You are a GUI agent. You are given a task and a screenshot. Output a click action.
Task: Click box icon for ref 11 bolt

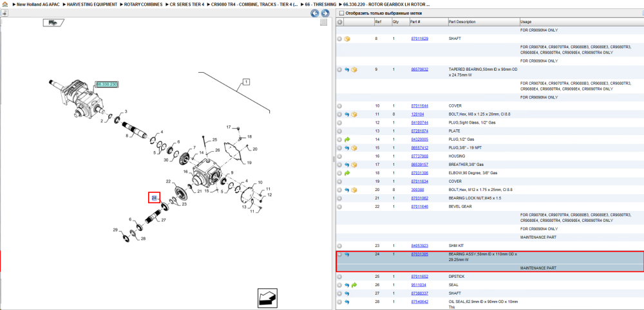(354, 114)
